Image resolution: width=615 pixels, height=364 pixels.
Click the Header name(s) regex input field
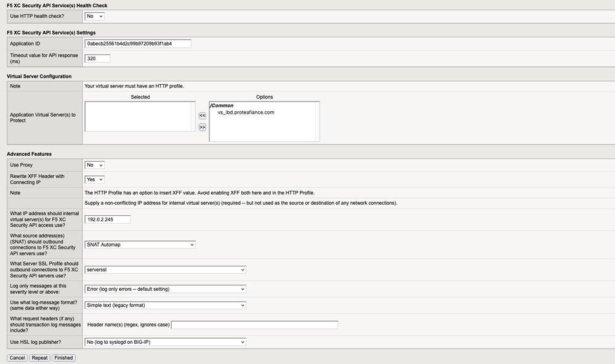point(254,325)
